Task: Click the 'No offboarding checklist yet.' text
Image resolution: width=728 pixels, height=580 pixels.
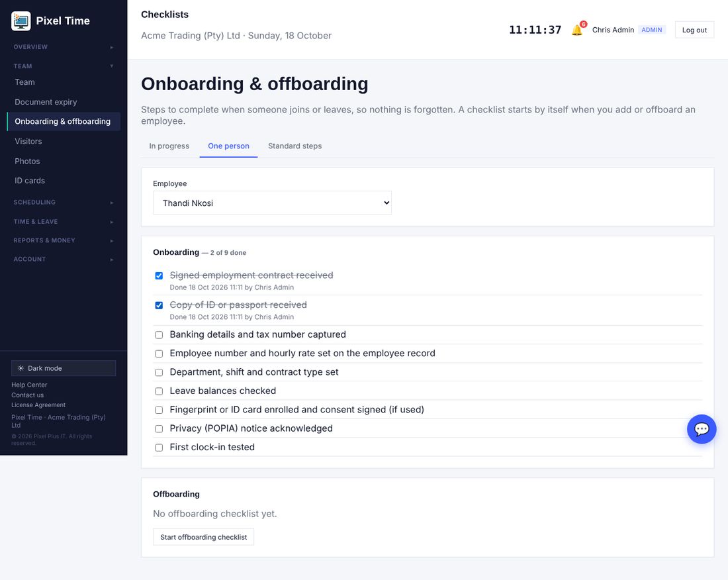Action: 215,514
